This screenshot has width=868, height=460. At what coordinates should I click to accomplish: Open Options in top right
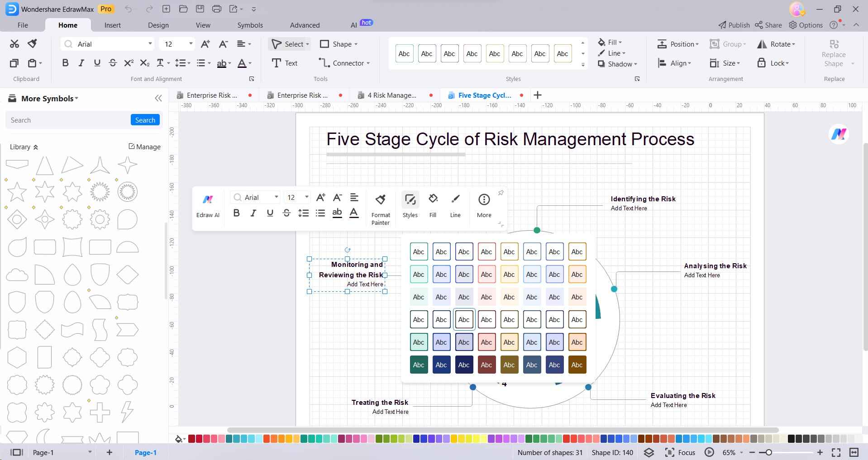806,25
